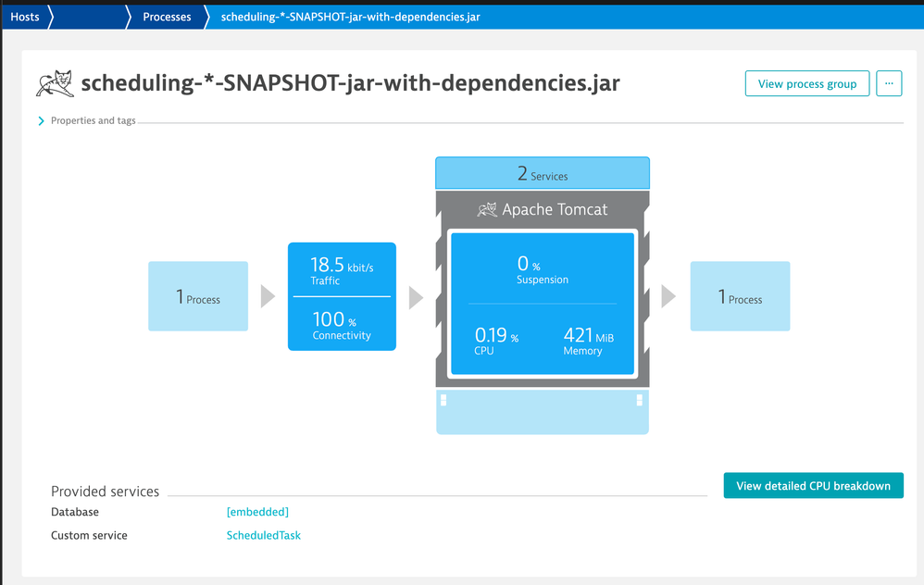Click the left white handle below the Tomcat panel
The image size is (924, 585).
(x=443, y=400)
